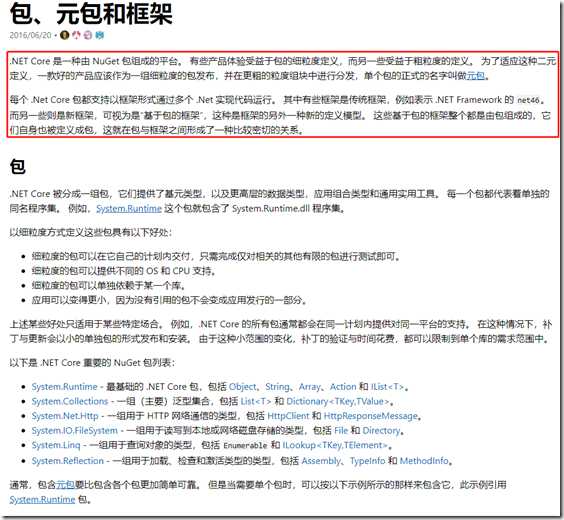The height and width of the screenshot is (520, 564).
Task: Click the net46 code text
Action: point(528,100)
